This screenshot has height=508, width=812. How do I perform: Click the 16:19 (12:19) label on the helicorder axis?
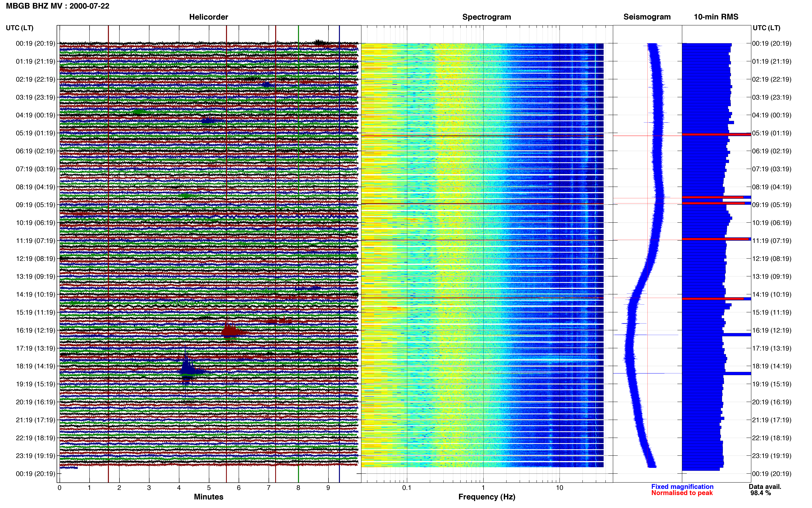[36, 330]
